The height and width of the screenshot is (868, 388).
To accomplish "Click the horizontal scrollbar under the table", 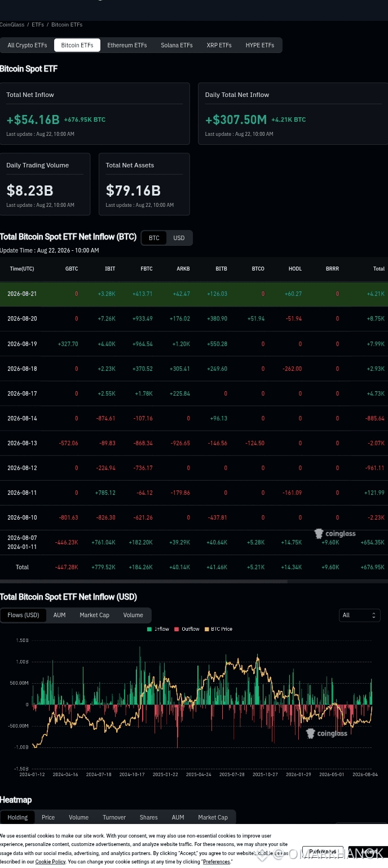I will click(144, 581).
